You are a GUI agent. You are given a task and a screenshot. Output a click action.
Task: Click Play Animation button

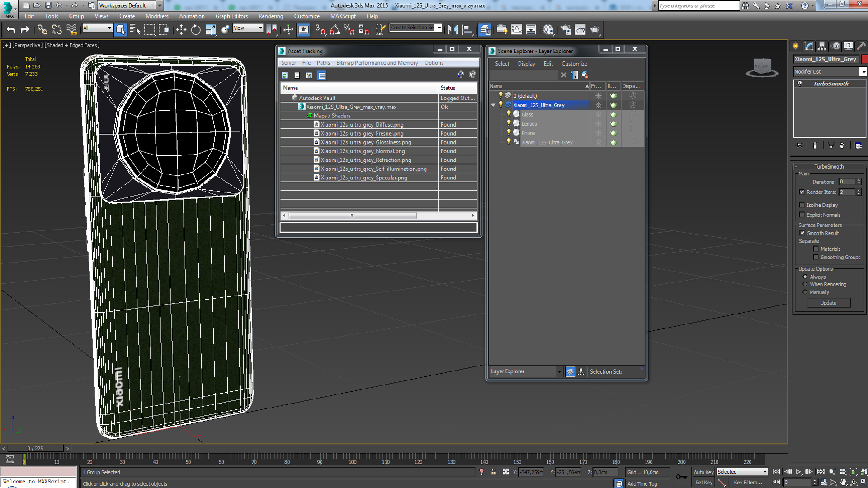798,472
